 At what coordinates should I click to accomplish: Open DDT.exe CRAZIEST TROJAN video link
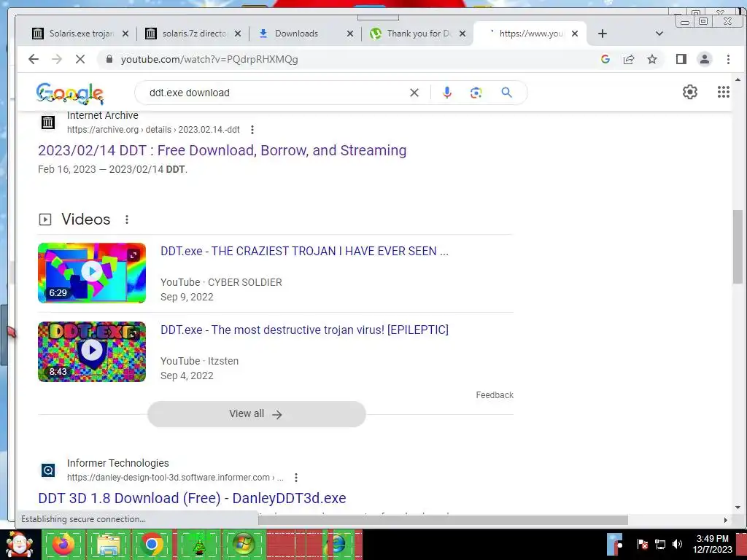[304, 251]
